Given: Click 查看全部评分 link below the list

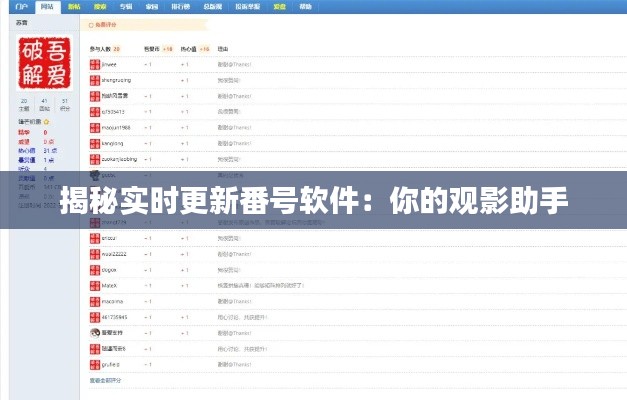Looking at the screenshot, I should pyautogui.click(x=105, y=380).
